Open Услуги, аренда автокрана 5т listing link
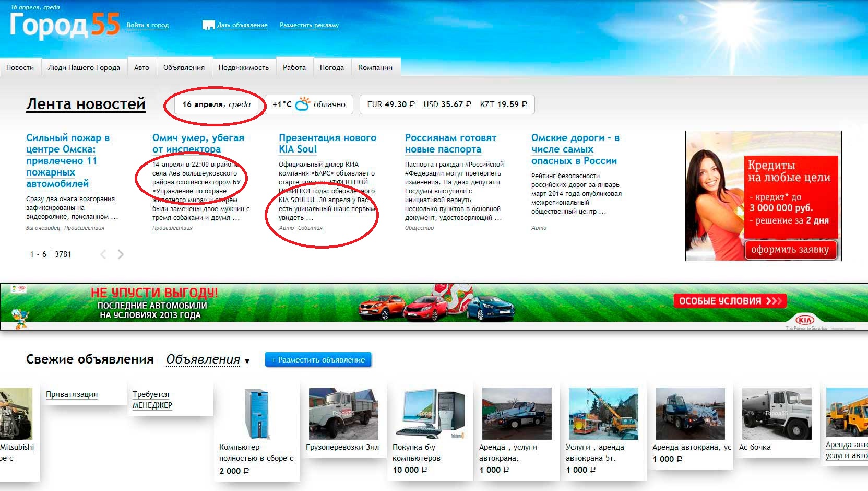 pos(595,453)
